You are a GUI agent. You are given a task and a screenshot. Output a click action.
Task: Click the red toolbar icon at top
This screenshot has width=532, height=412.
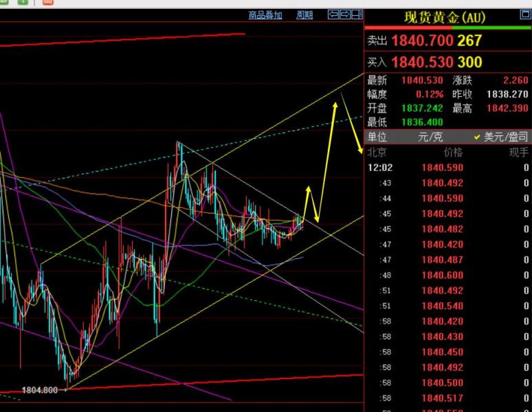(48, 2)
